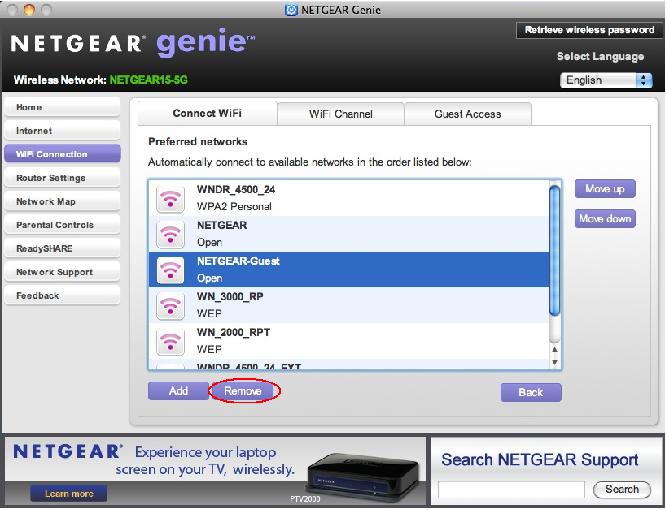Click WiFi icon beside NETGEAR-Guest network
This screenshot has width=666, height=510.
171,270
